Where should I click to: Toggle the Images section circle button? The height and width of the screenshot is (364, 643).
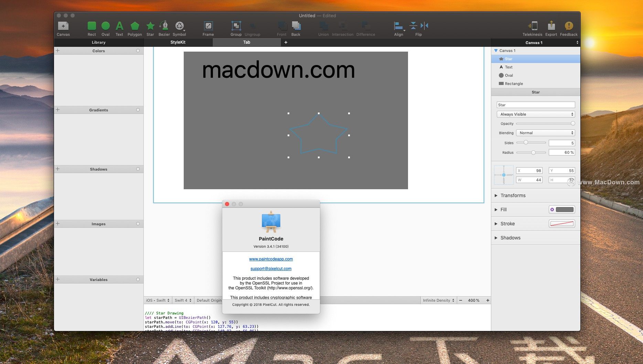point(138,224)
